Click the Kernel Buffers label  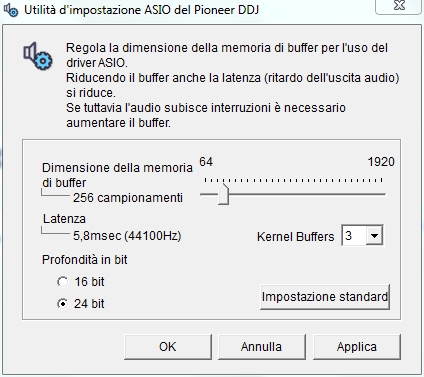(295, 237)
